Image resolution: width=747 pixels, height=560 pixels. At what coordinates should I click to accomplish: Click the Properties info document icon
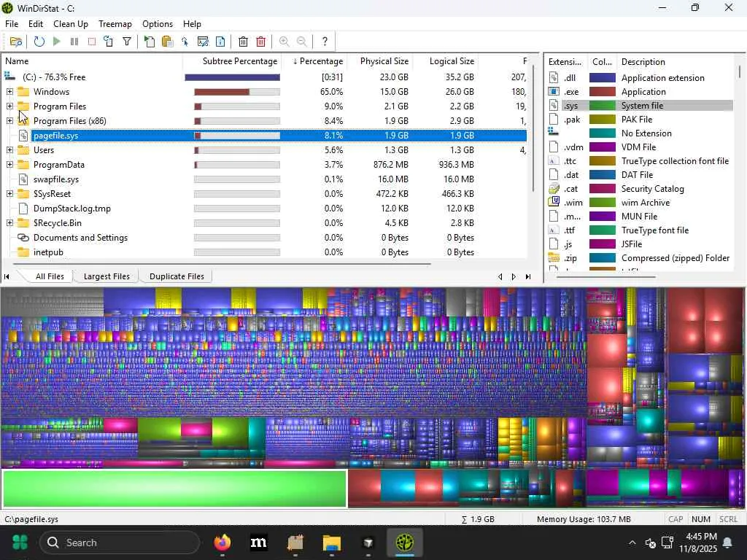tap(220, 42)
